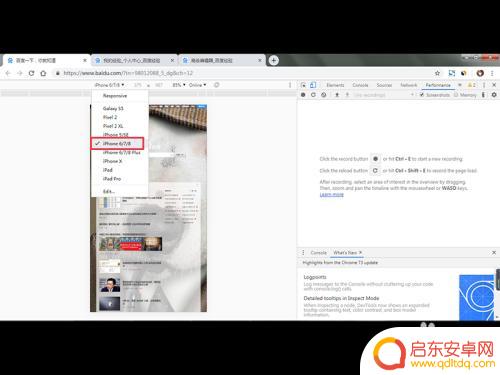Open the Console tab in bottom drawer

coord(319,253)
